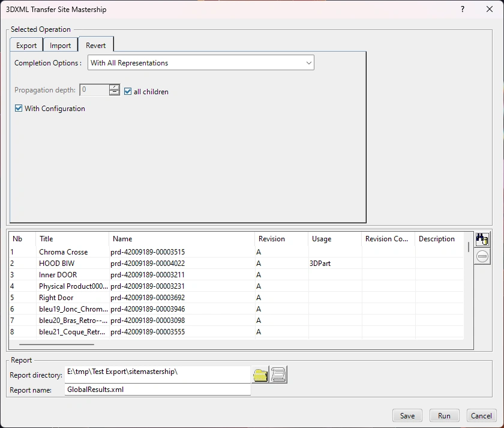This screenshot has width=504, height=428.
Task: Switch to the Export tab
Action: click(26, 46)
